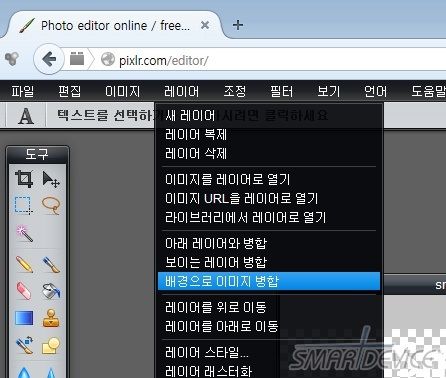Select the Lasso tool
The height and width of the screenshot is (378, 446).
pos(51,205)
